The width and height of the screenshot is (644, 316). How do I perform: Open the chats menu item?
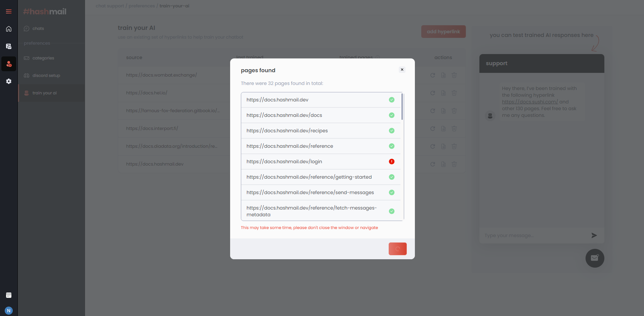click(51, 29)
